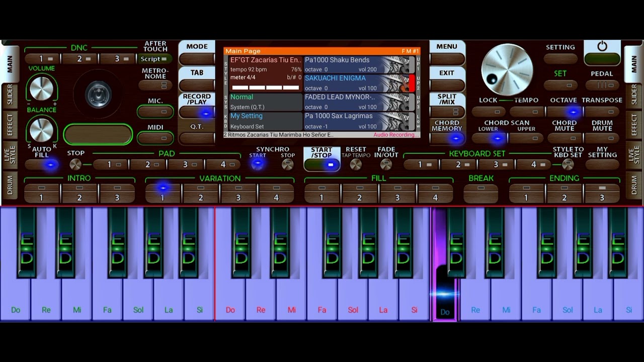Viewport: 644px width, 362px height.
Task: Toggle DNC button 2
Action: coord(80,59)
